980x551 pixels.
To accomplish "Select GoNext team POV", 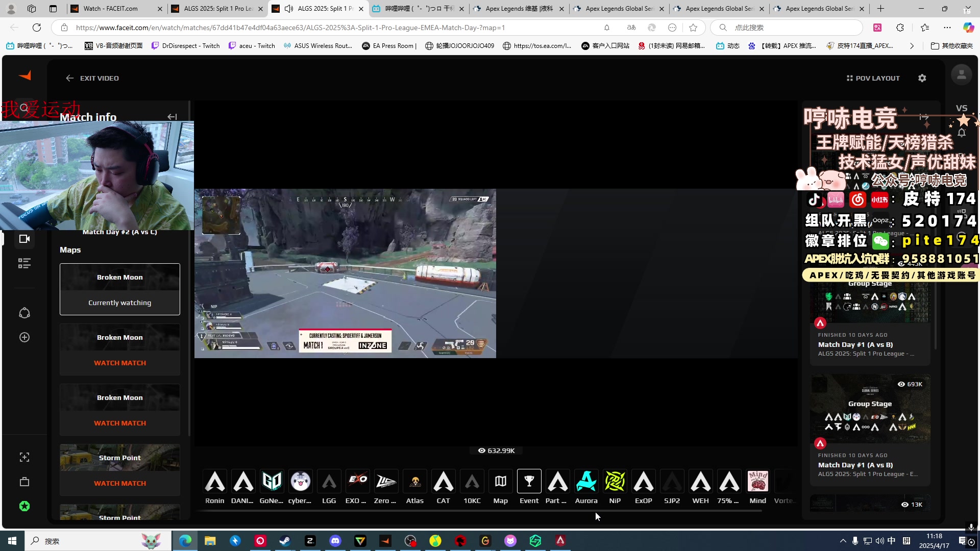I will click(x=272, y=487).
